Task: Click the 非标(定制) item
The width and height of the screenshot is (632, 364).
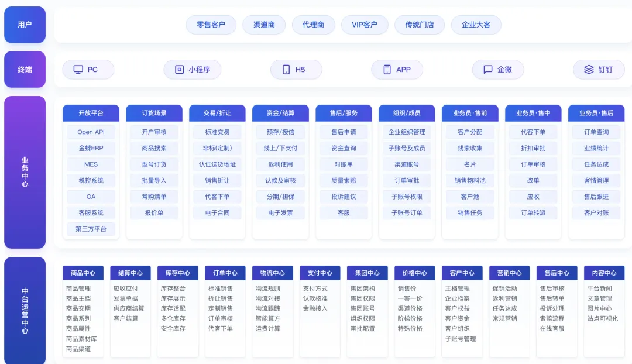Action: (217, 148)
